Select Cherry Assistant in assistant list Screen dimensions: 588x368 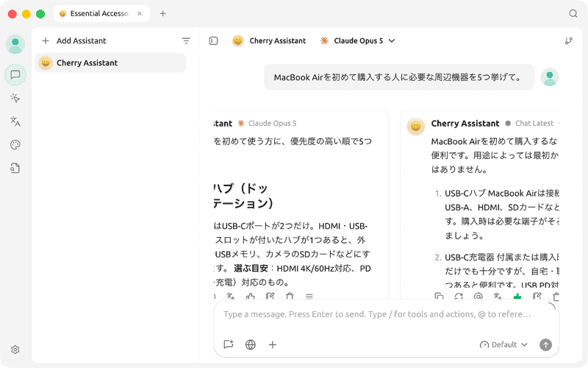click(110, 63)
